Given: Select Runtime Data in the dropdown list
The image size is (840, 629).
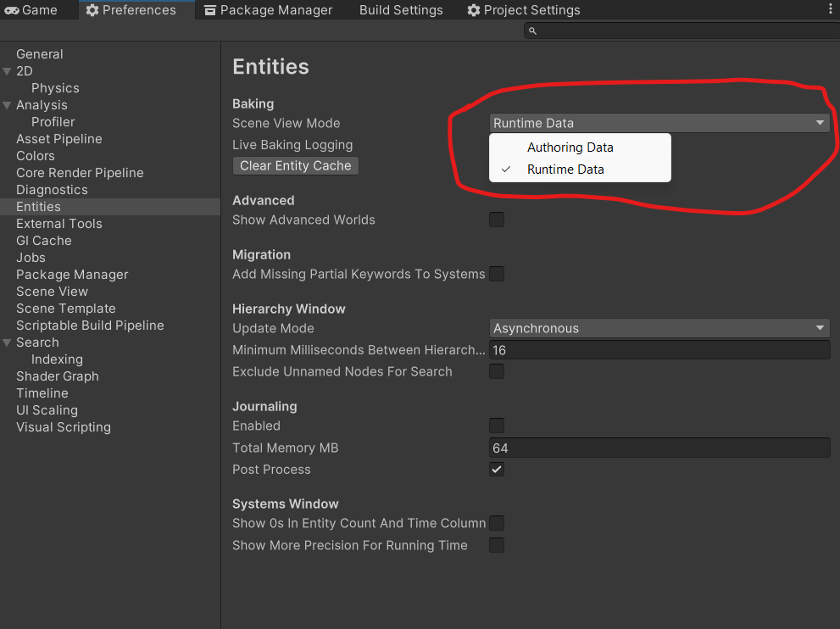Looking at the screenshot, I should pyautogui.click(x=565, y=170).
